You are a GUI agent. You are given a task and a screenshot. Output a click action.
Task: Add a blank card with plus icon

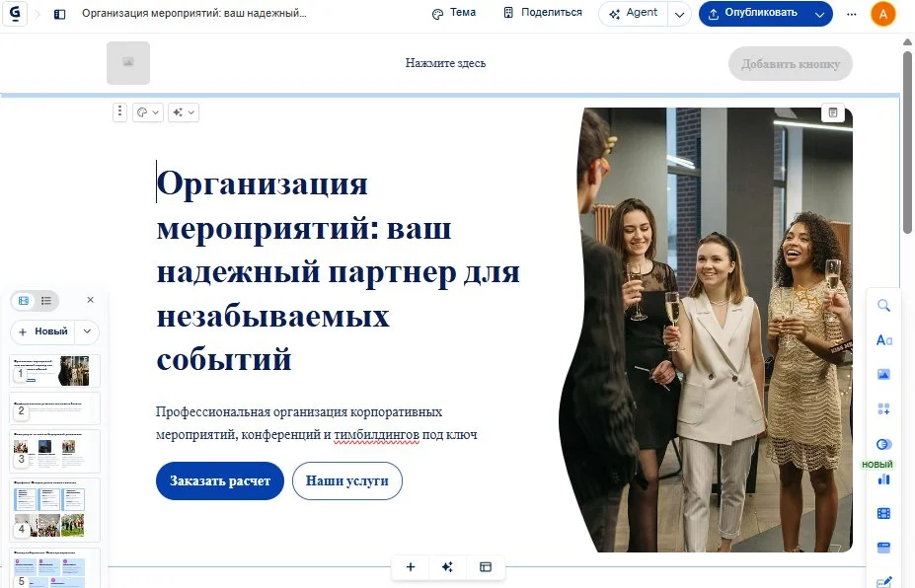[x=411, y=567]
